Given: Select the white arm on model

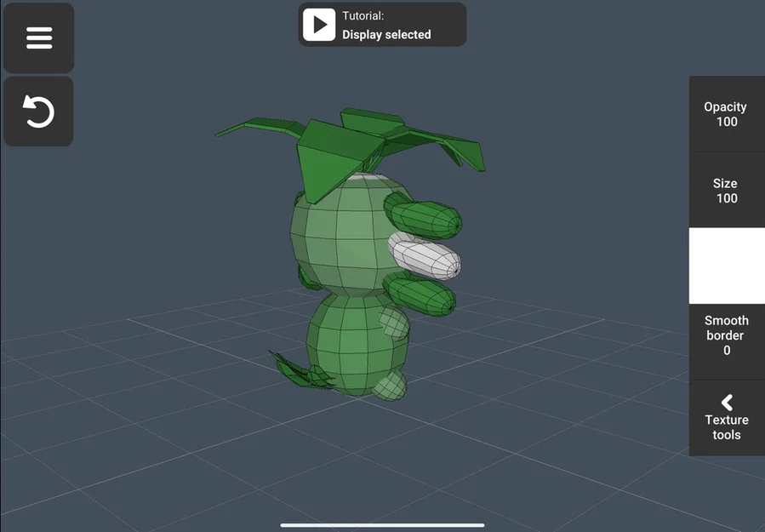Looking at the screenshot, I should (x=425, y=256).
